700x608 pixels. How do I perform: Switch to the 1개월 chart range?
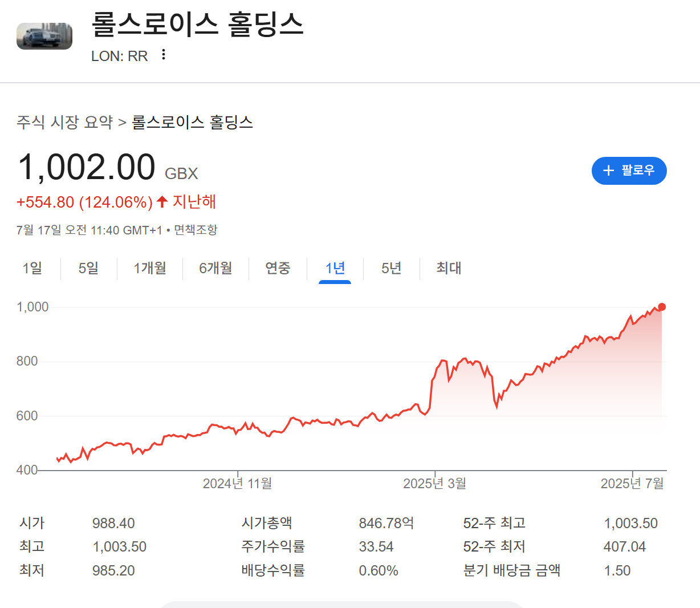150,268
